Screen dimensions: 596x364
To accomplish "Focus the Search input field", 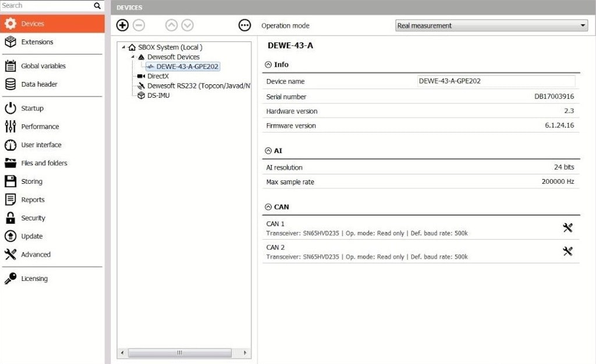I will tap(47, 6).
